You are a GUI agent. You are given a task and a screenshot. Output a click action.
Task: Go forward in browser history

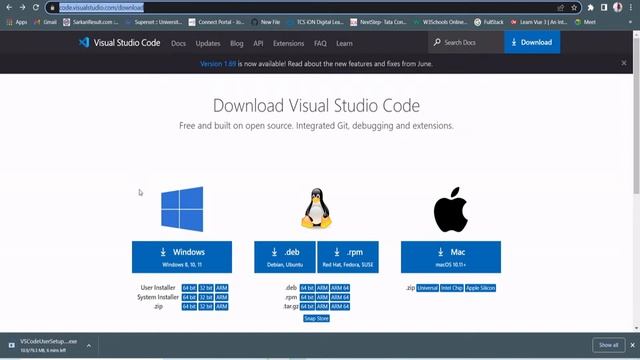tap(22, 7)
